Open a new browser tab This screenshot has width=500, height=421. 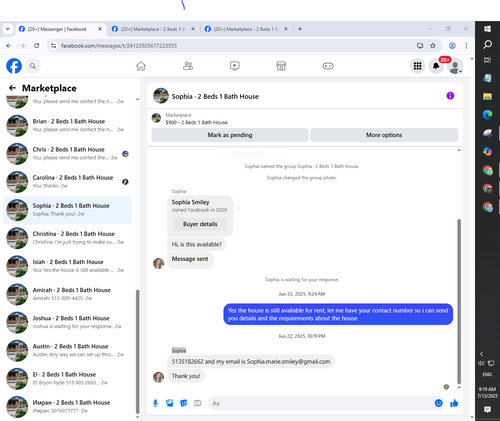point(300,29)
